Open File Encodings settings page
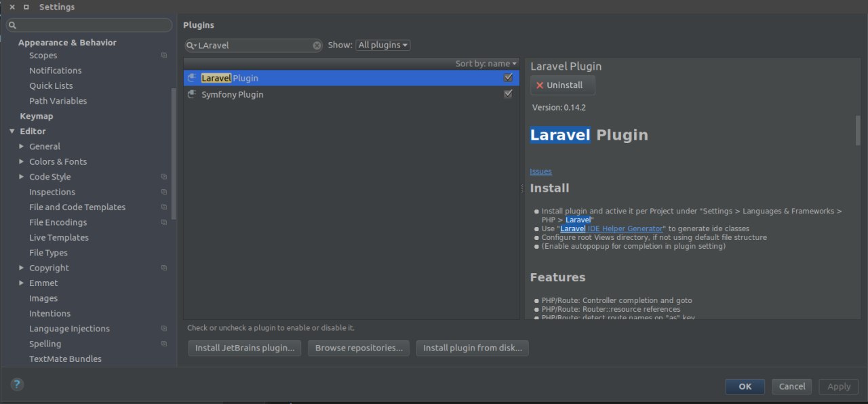868x404 pixels. click(58, 222)
